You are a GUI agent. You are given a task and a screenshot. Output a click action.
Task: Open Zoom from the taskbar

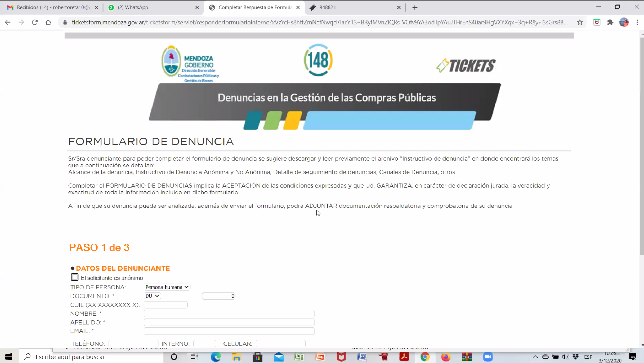point(488,357)
